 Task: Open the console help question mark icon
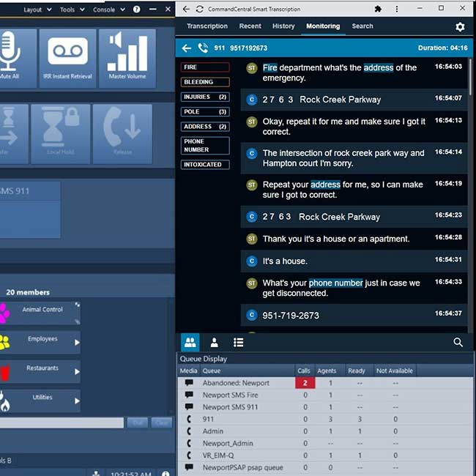click(x=137, y=10)
